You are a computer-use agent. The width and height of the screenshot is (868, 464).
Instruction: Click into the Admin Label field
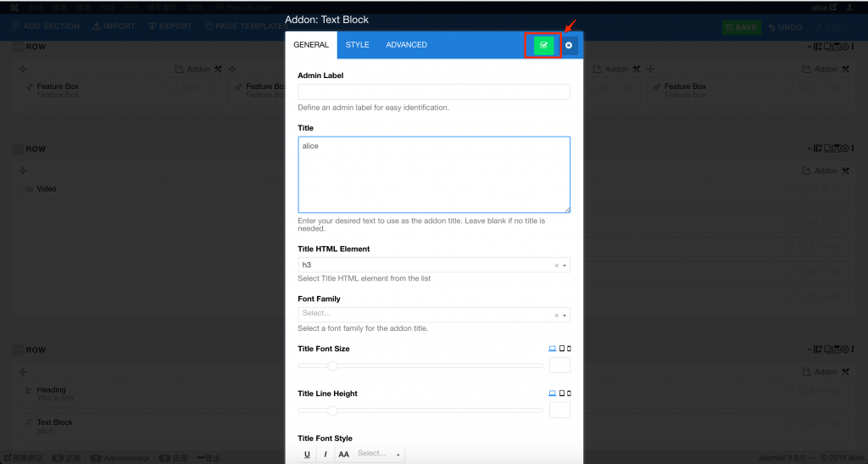[433, 92]
